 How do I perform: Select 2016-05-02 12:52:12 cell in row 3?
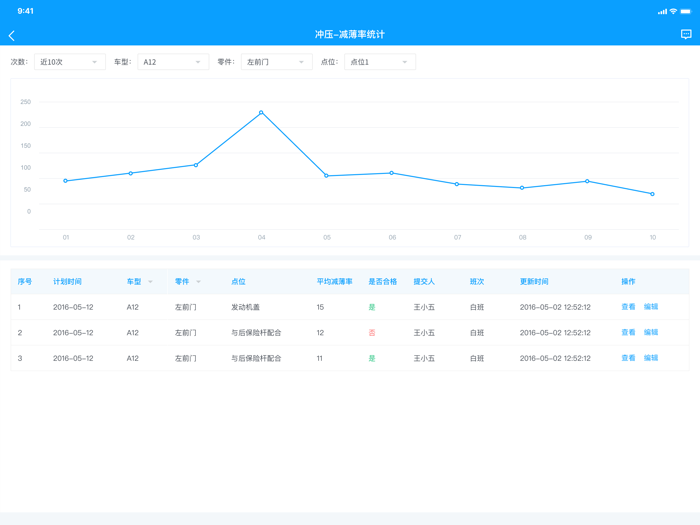(555, 358)
